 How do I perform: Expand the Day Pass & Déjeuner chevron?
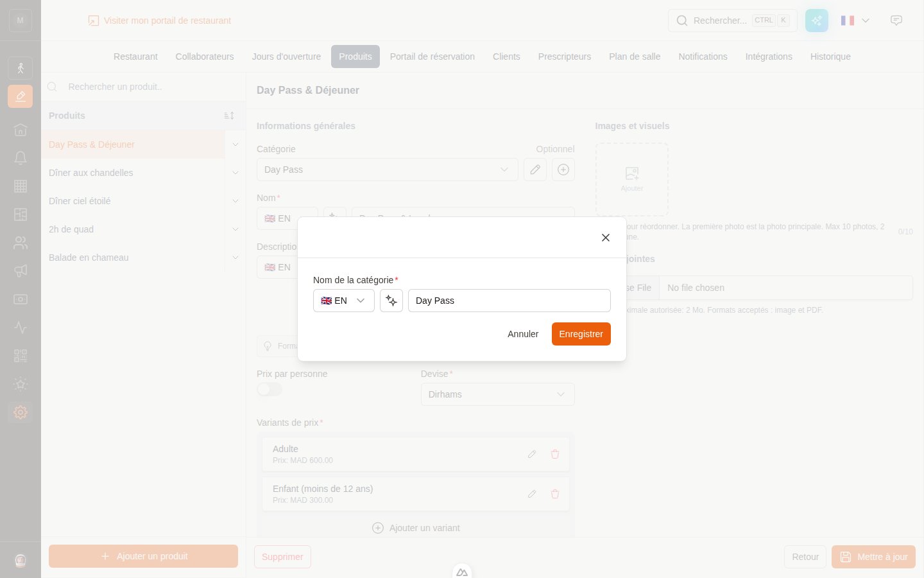coord(235,144)
